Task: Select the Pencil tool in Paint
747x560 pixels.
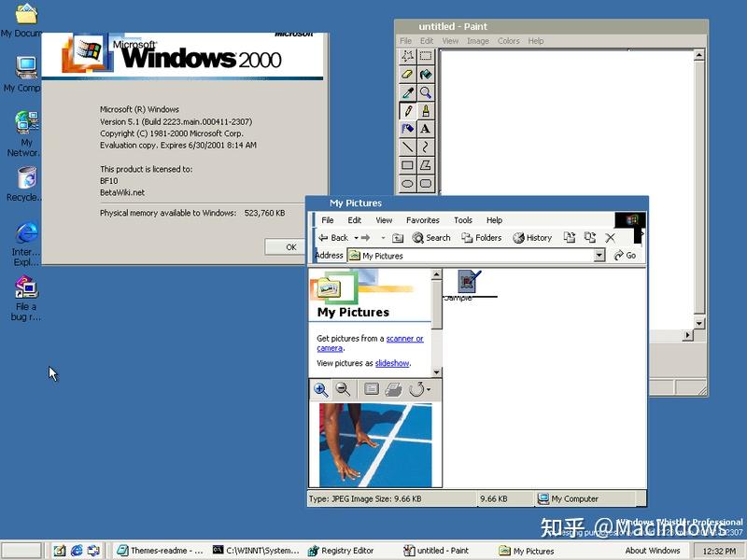Action: (x=408, y=111)
